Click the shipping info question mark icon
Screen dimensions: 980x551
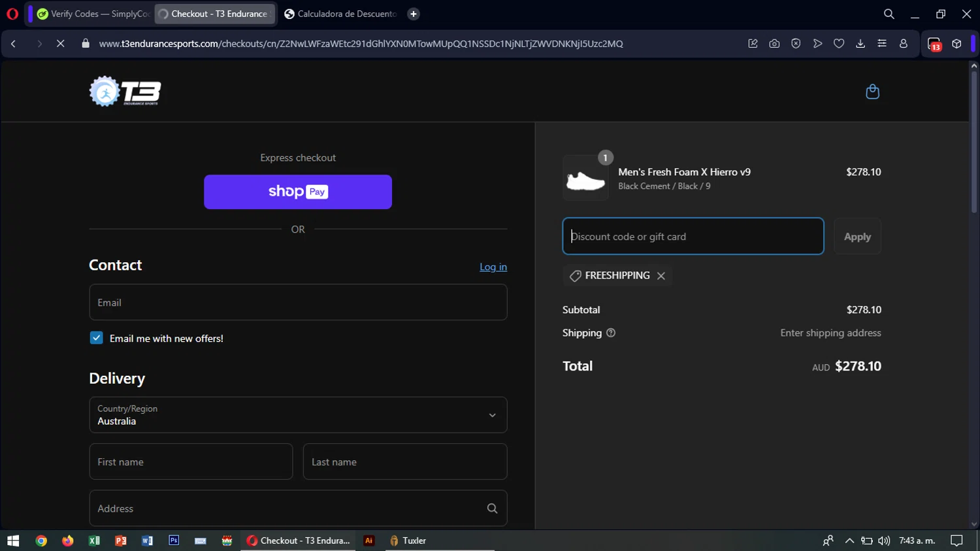611,333
